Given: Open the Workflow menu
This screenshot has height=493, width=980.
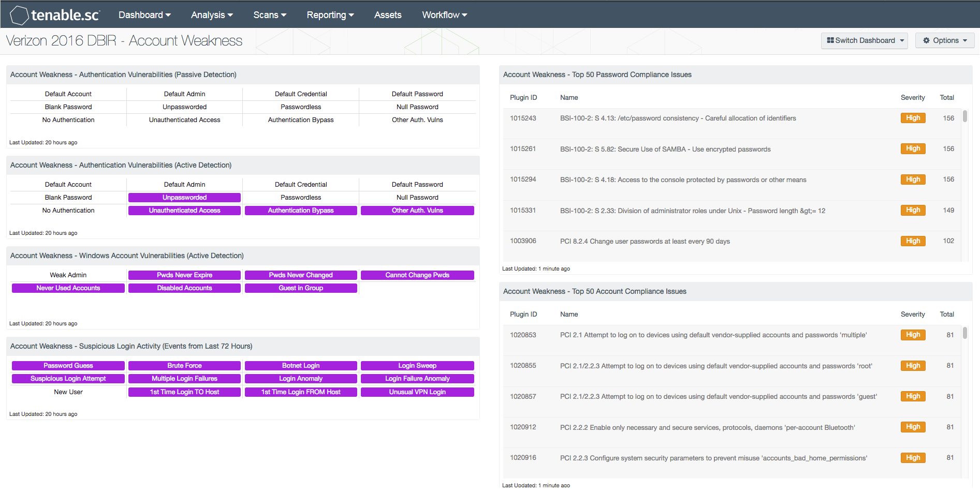Looking at the screenshot, I should [x=444, y=15].
